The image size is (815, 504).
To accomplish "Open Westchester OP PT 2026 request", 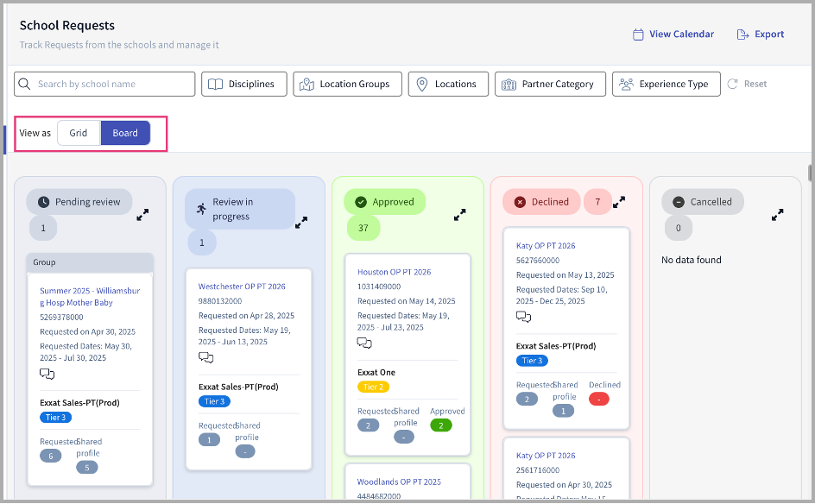I will pos(242,287).
